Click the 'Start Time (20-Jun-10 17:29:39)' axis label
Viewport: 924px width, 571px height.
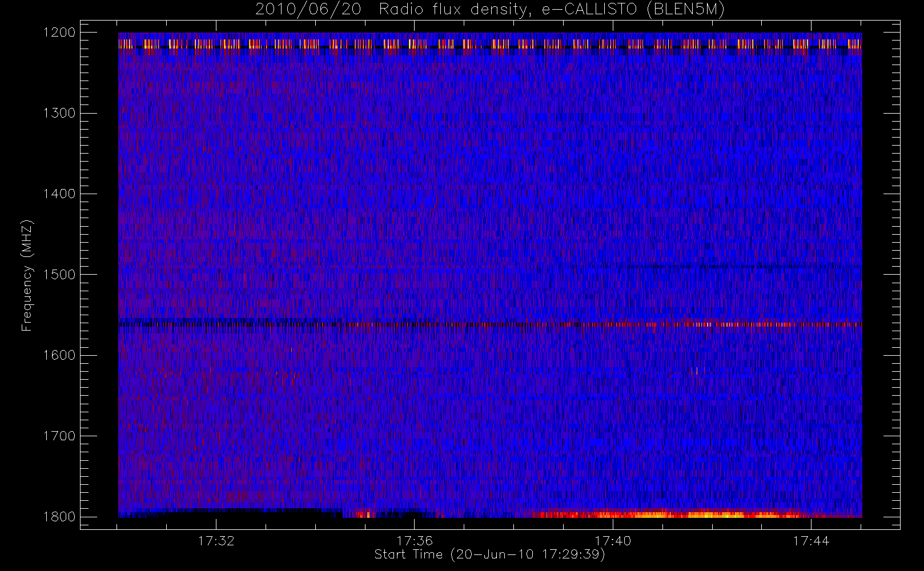pos(490,554)
